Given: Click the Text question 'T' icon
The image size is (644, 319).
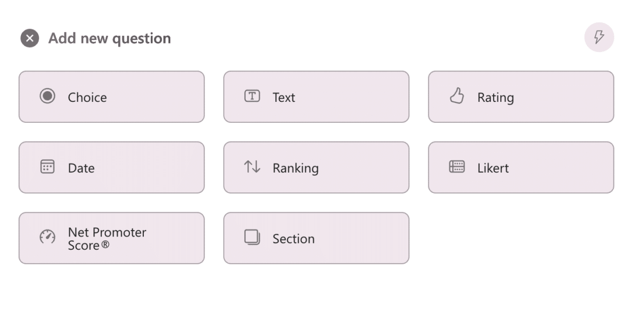Looking at the screenshot, I should click(x=252, y=97).
